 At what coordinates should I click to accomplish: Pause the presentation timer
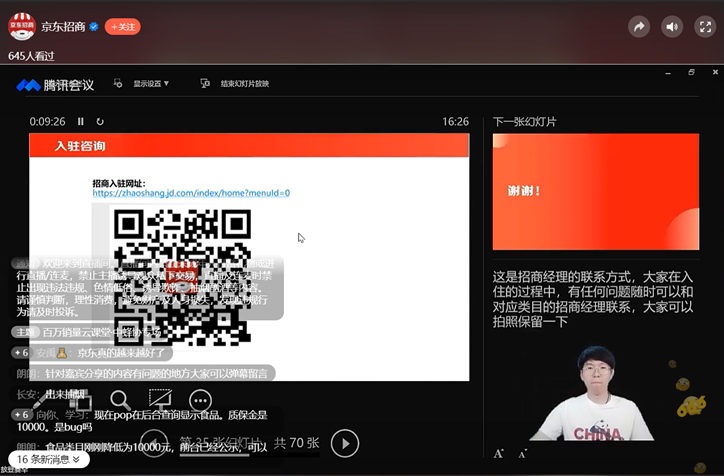(x=81, y=121)
